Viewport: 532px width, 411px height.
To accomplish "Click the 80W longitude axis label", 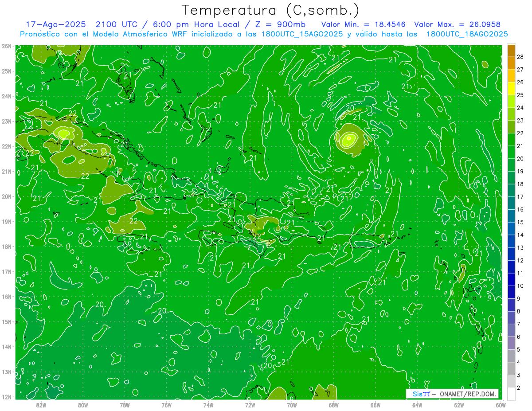I will pyautogui.click(x=83, y=405).
